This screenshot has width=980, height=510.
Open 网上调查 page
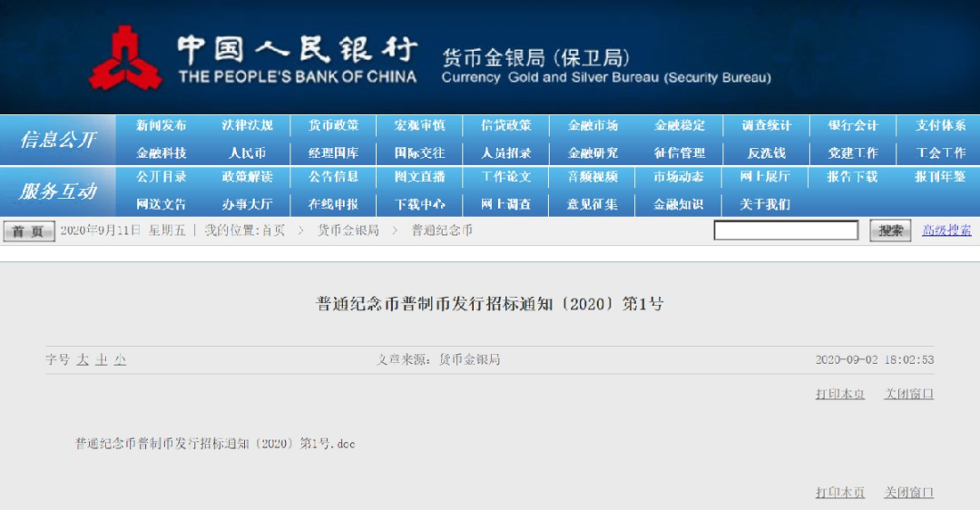tap(506, 204)
